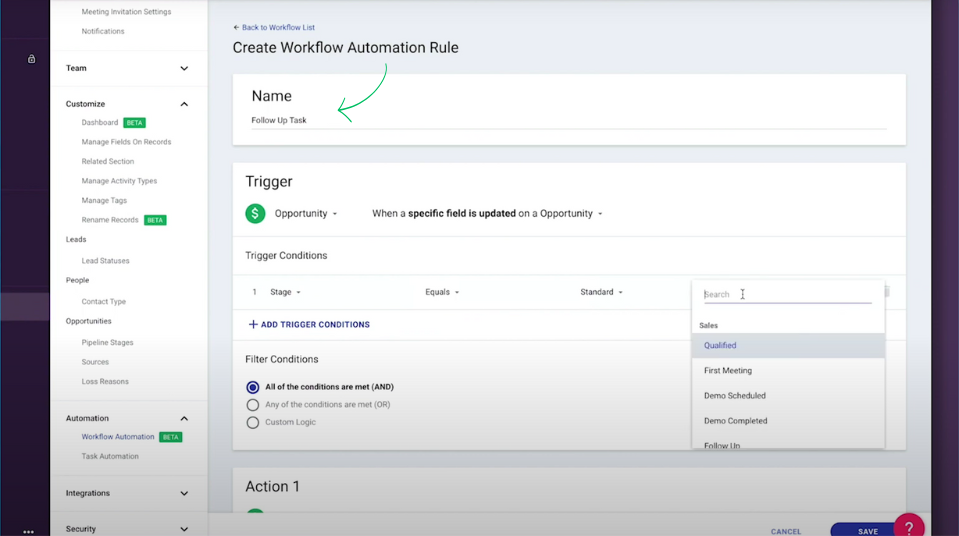Click the plus icon for adding trigger conditions
The width and height of the screenshot is (959, 536).
pos(253,324)
